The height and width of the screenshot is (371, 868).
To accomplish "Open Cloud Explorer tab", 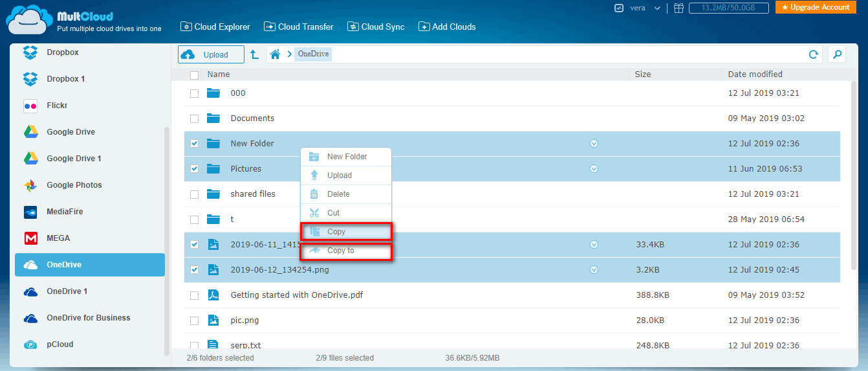I will (x=215, y=27).
